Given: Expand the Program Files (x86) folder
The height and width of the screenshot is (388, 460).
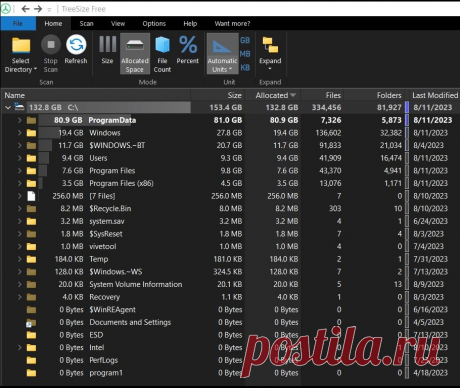Looking at the screenshot, I should tap(19, 183).
